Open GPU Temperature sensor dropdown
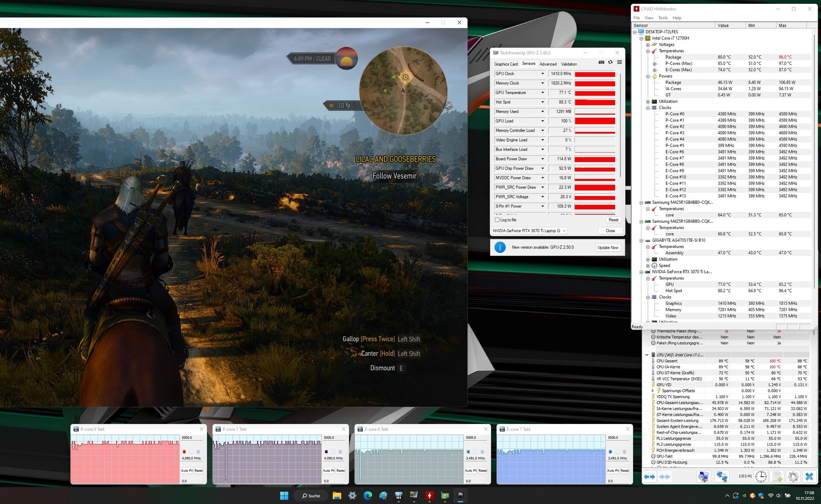Viewport: 821px width, 504px height. pos(543,93)
